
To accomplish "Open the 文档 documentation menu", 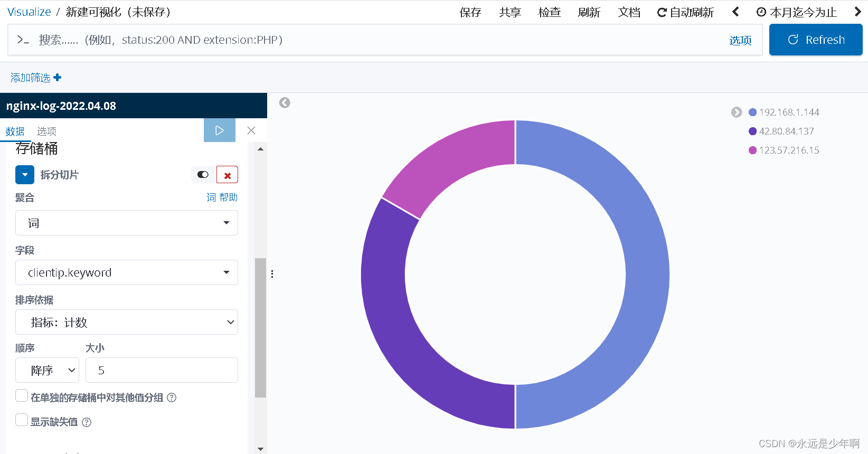I will coord(629,12).
